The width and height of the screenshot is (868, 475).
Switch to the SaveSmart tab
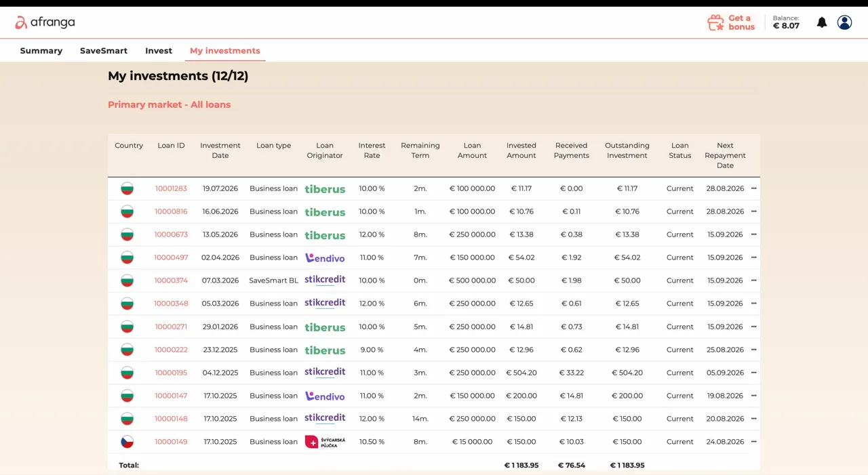104,51
